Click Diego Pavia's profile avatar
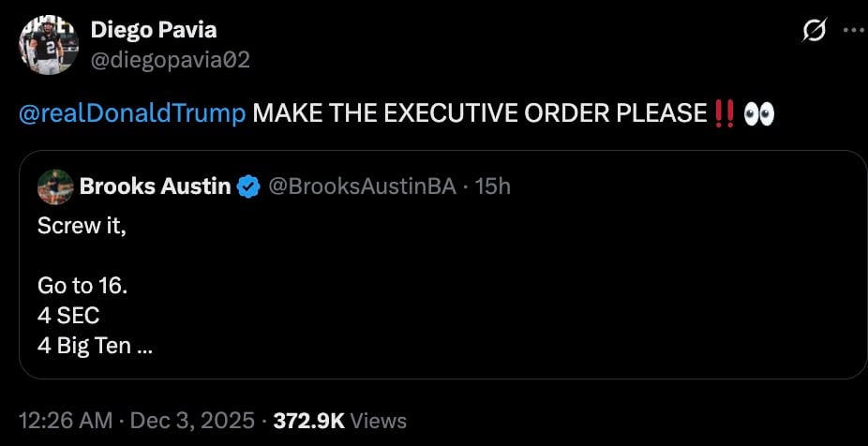The height and width of the screenshot is (446, 868). pyautogui.click(x=49, y=44)
